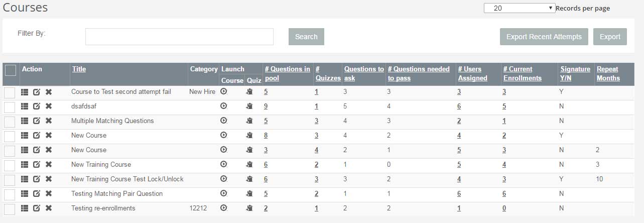Launch course for Testing re-enrollments
Screen dimensions: 644x223
224,208
